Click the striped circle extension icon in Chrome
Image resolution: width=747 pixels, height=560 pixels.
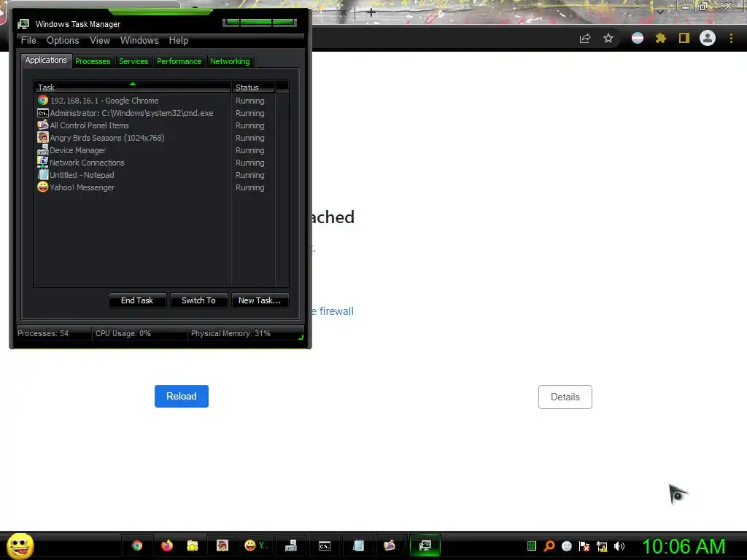pyautogui.click(x=638, y=38)
